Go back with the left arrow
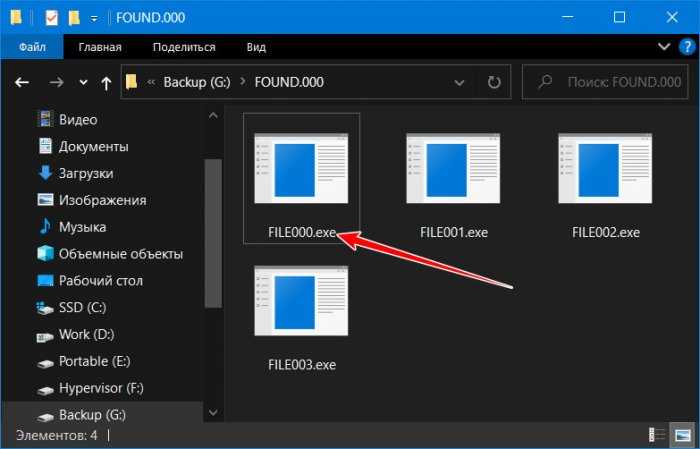 22,82
